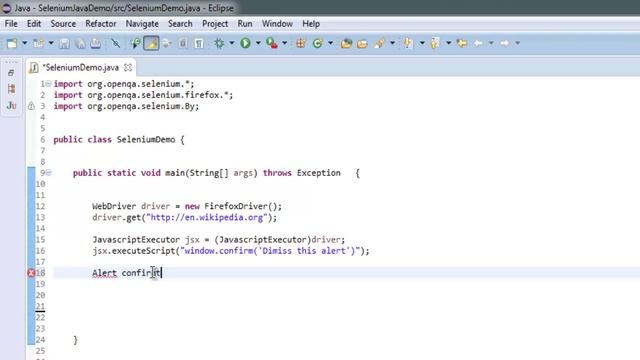
Task: Click the second New toolbar icon
Action: tap(39, 43)
